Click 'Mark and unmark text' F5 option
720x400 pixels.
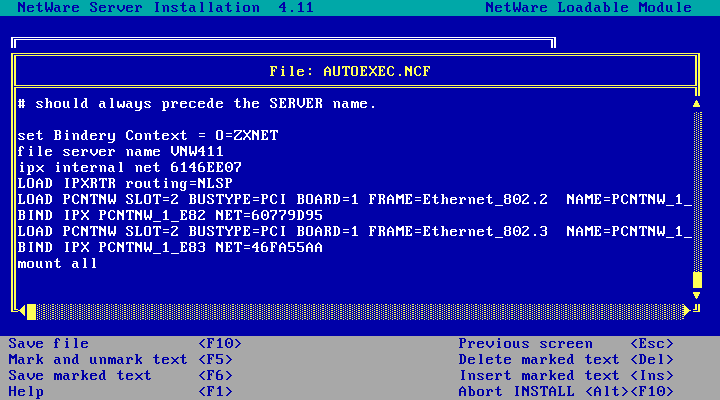(x=120, y=360)
